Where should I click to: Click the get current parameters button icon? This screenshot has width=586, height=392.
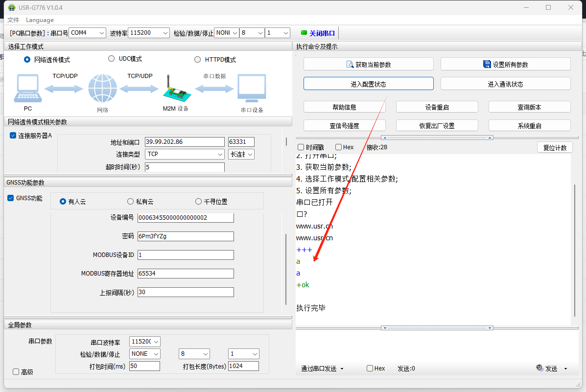[x=350, y=64]
